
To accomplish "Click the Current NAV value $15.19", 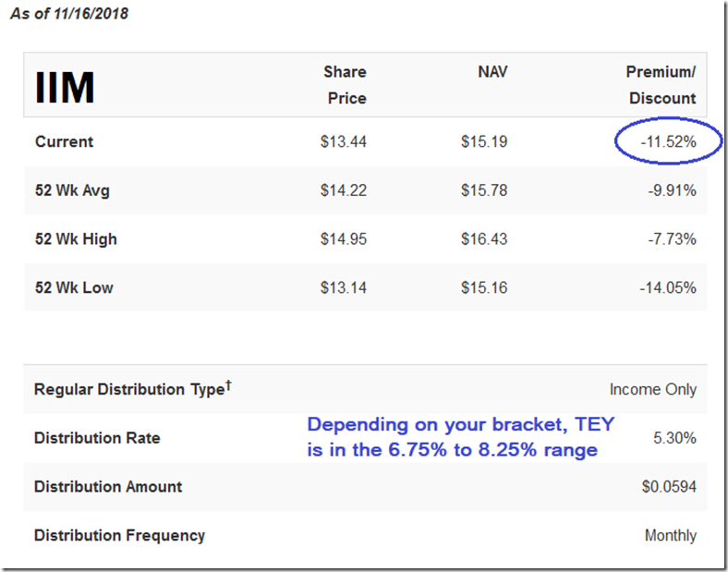I will 484,142.
